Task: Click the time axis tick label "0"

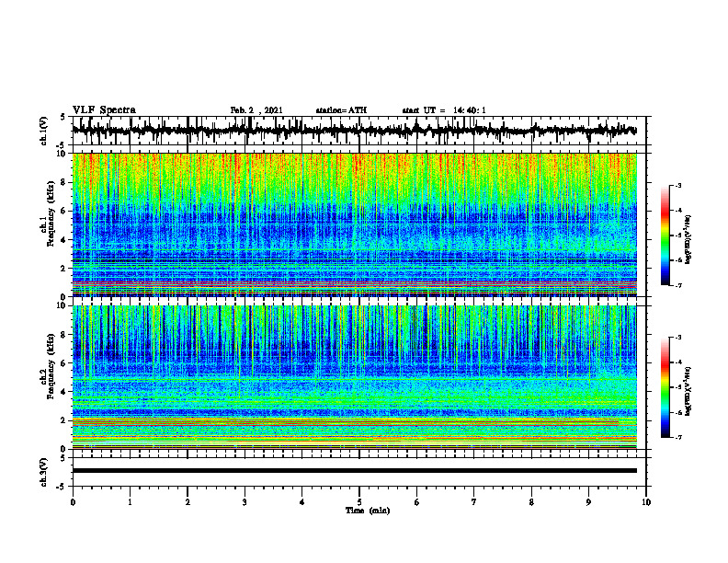Action: [73, 502]
